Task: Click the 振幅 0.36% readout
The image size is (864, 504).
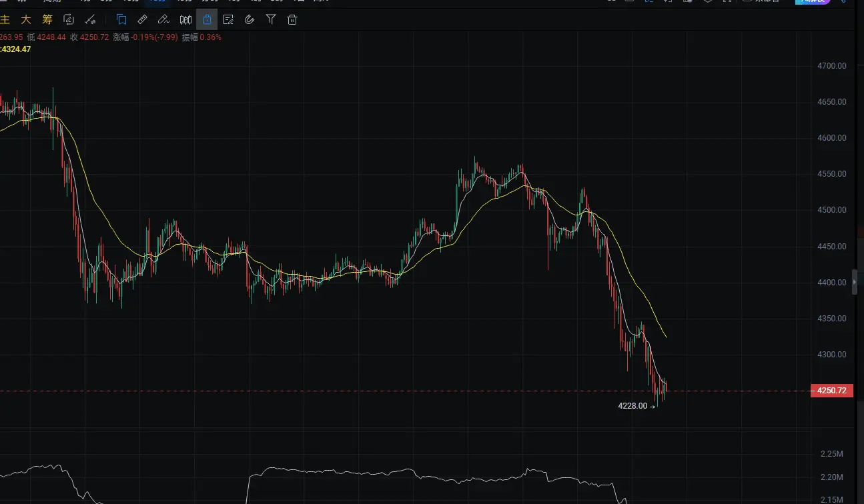Action: point(201,37)
